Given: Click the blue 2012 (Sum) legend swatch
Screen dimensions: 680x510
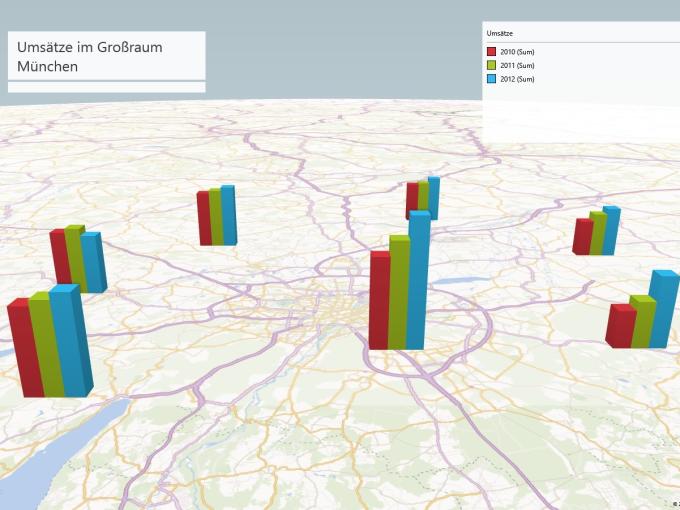Looking at the screenshot, I should pyautogui.click(x=491, y=79).
